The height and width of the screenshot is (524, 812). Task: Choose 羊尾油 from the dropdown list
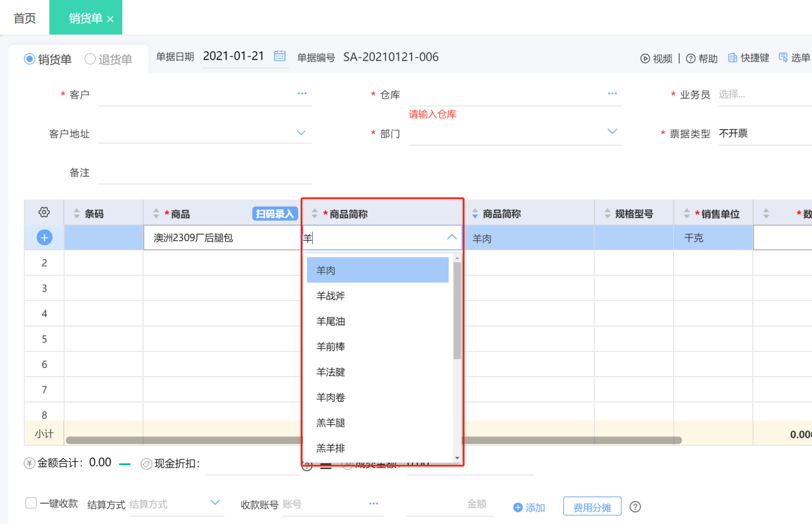click(x=378, y=321)
